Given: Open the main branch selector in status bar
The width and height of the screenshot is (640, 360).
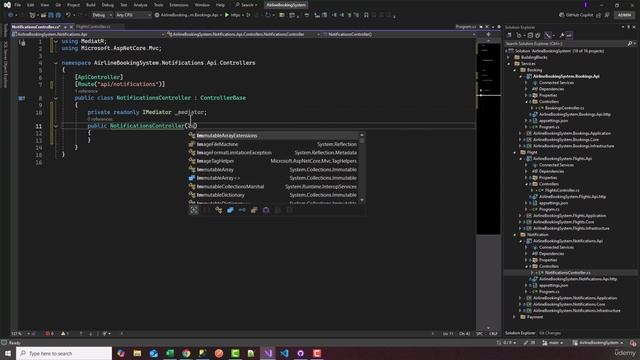Looking at the screenshot, I should (x=553, y=343).
